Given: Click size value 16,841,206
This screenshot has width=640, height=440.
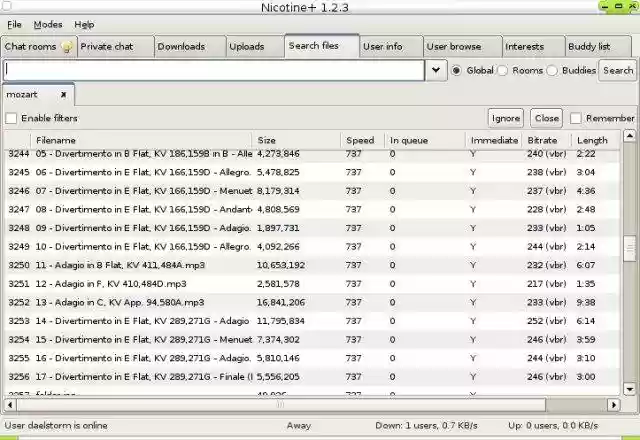Looking at the screenshot, I should [x=281, y=302].
